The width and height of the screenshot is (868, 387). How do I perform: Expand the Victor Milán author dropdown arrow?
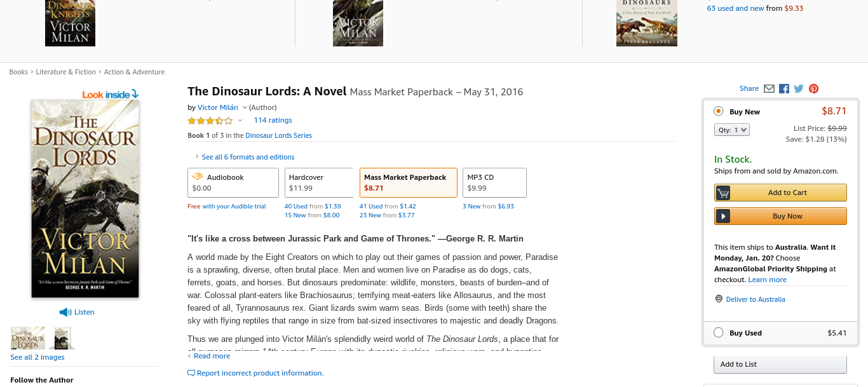pos(245,107)
